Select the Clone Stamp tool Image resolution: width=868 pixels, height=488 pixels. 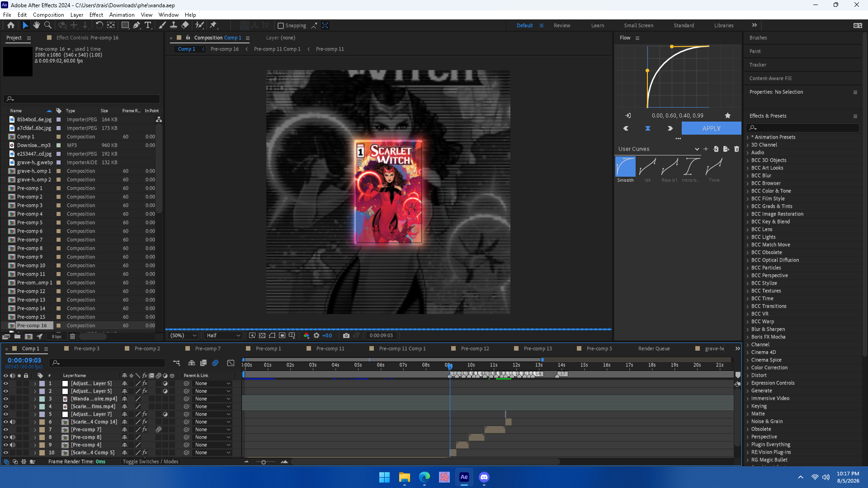(174, 25)
